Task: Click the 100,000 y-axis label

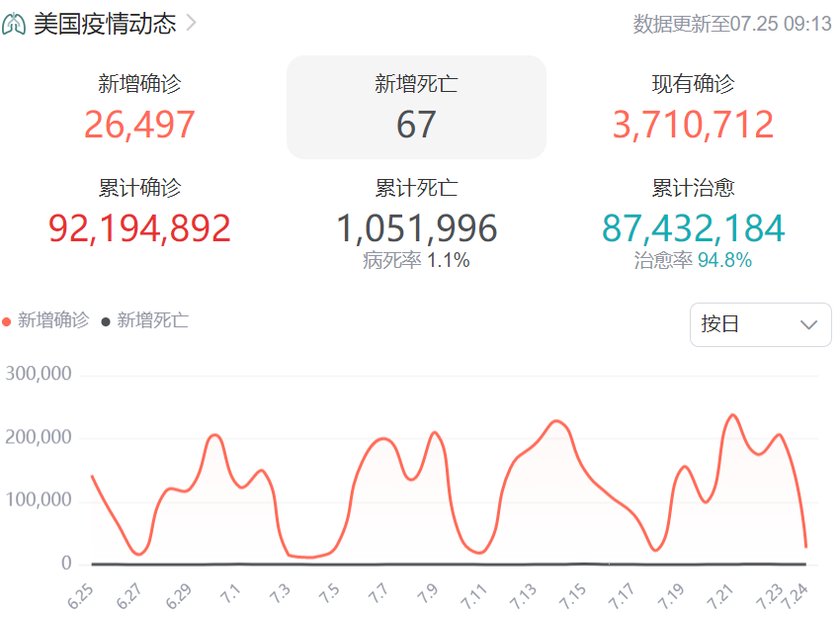Action: pos(38,499)
